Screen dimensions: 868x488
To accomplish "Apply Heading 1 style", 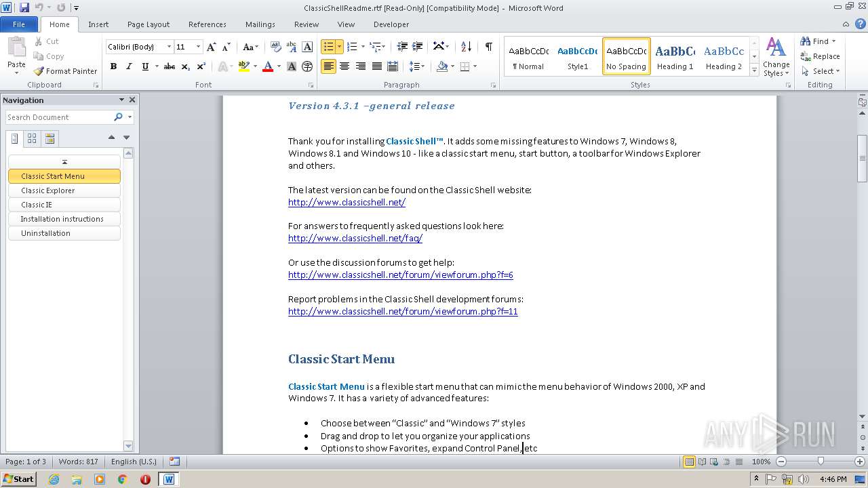I will coord(675,56).
